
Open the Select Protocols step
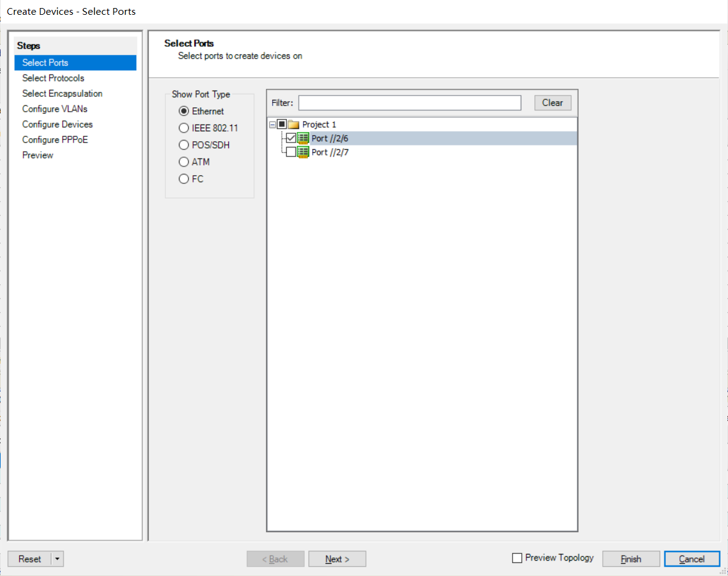(53, 78)
